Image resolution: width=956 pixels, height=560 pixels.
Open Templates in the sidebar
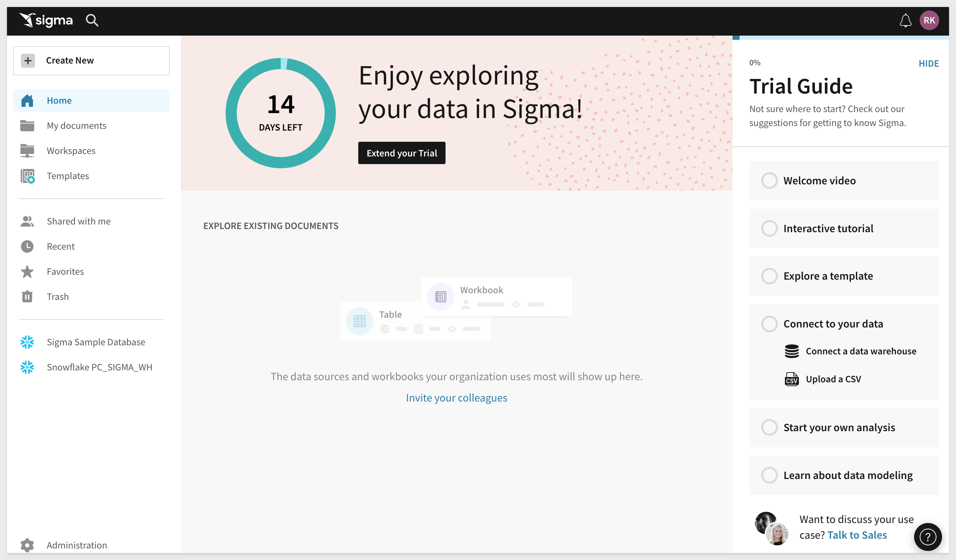pos(68,176)
